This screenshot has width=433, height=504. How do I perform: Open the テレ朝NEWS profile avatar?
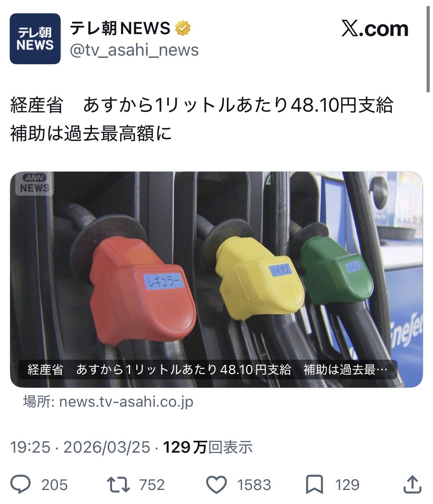35,39
